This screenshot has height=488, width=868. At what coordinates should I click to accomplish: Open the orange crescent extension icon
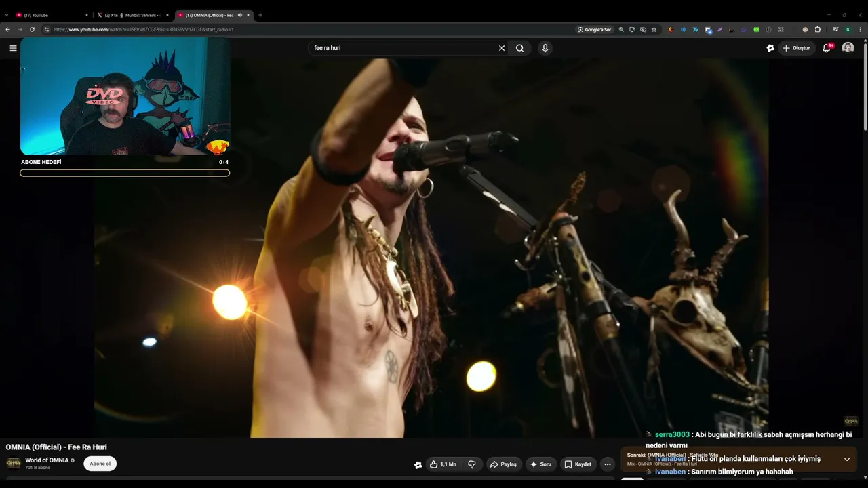coord(671,29)
